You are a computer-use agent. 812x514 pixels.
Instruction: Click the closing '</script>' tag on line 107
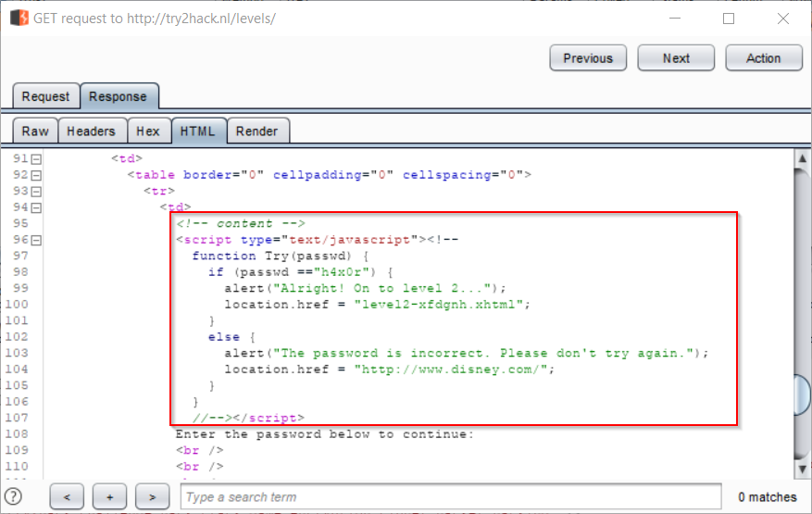coord(269,418)
